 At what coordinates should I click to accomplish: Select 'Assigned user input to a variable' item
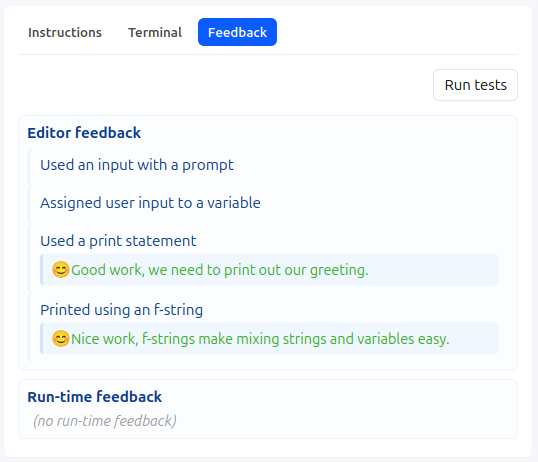pyautogui.click(x=150, y=203)
